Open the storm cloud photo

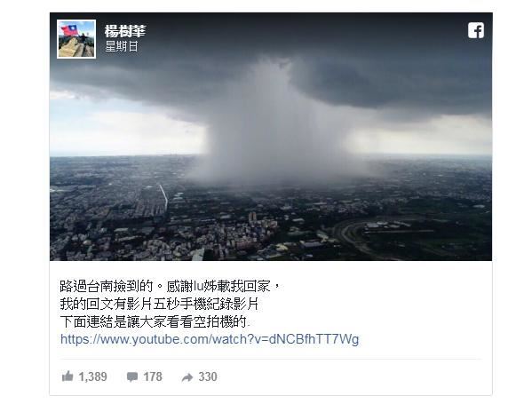271,137
